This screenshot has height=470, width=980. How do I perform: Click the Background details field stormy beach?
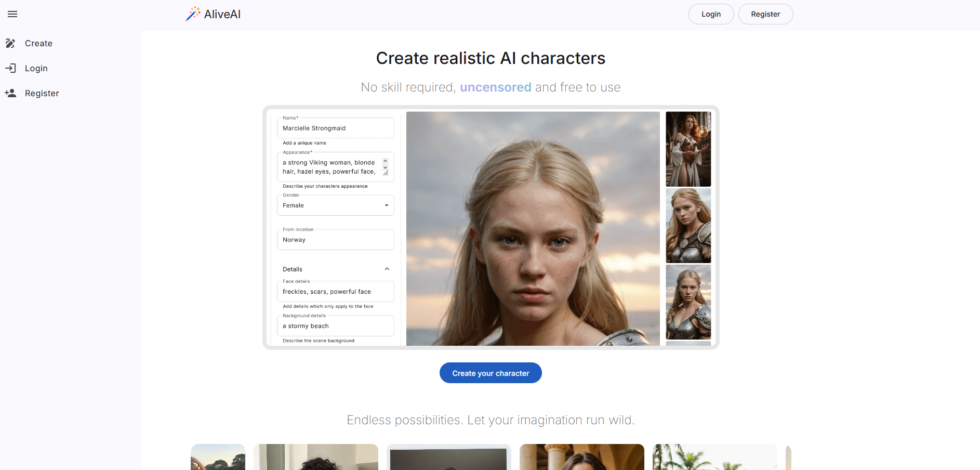coord(335,326)
